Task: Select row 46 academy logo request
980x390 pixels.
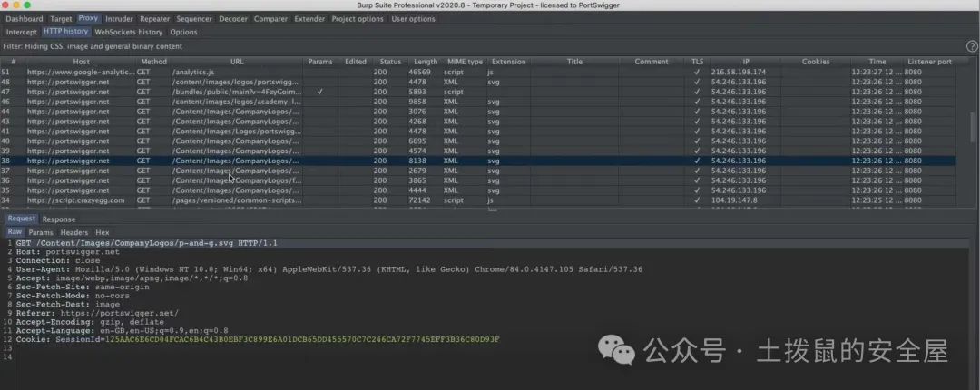Action: [477, 102]
